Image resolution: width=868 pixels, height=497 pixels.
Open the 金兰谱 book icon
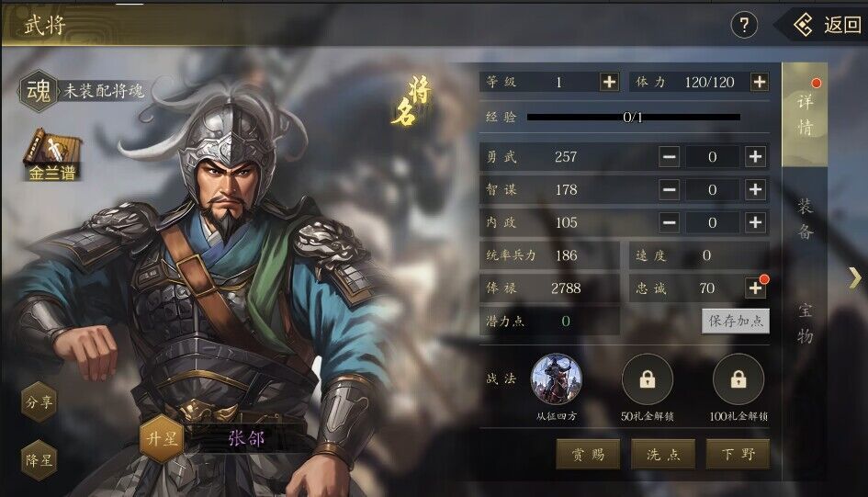pyautogui.click(x=52, y=155)
